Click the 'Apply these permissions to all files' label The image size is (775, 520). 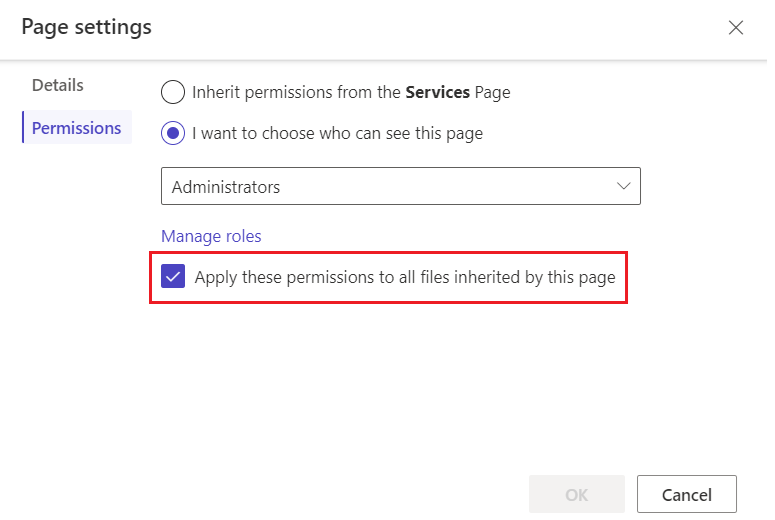404,277
